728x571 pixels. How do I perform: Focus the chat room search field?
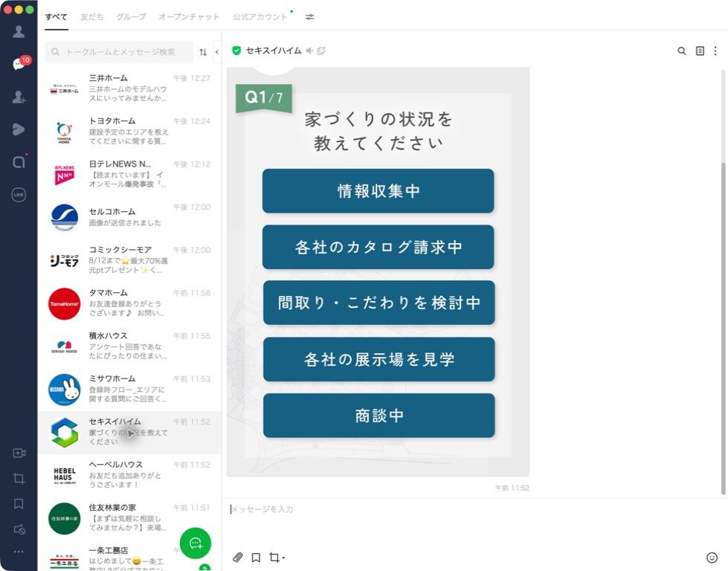tap(119, 52)
